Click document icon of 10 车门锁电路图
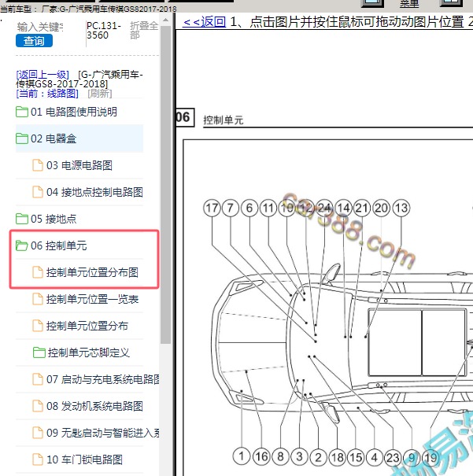The width and height of the screenshot is (473, 476). click(x=38, y=459)
